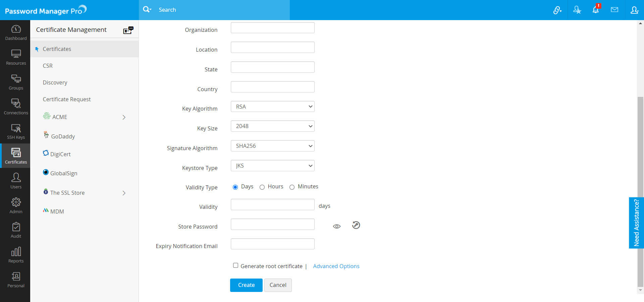Select the Hours validity type
644x302 pixels.
point(262,187)
